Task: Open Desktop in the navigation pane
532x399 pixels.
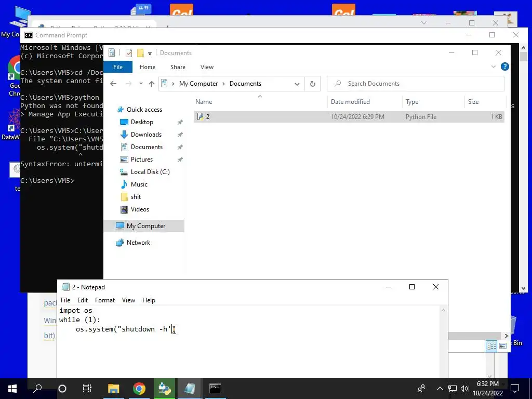Action: pos(142,122)
